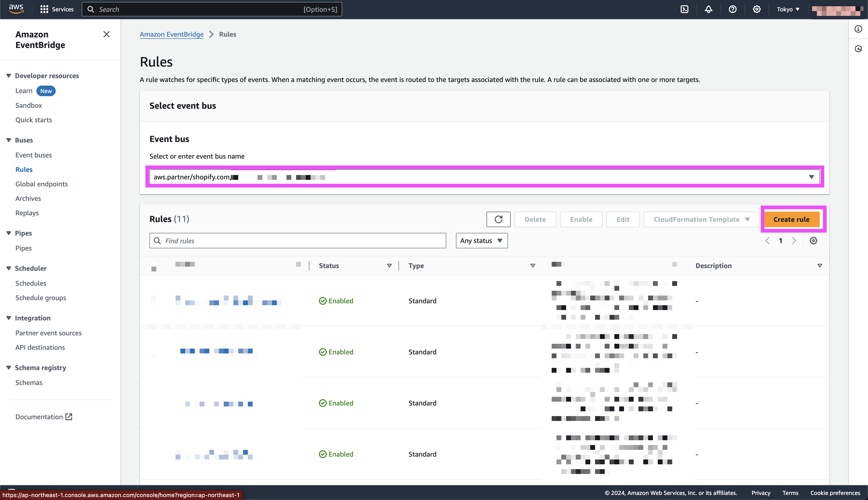This screenshot has width=868, height=500.
Task: Launch the CloudShell terminal icon
Action: click(684, 9)
